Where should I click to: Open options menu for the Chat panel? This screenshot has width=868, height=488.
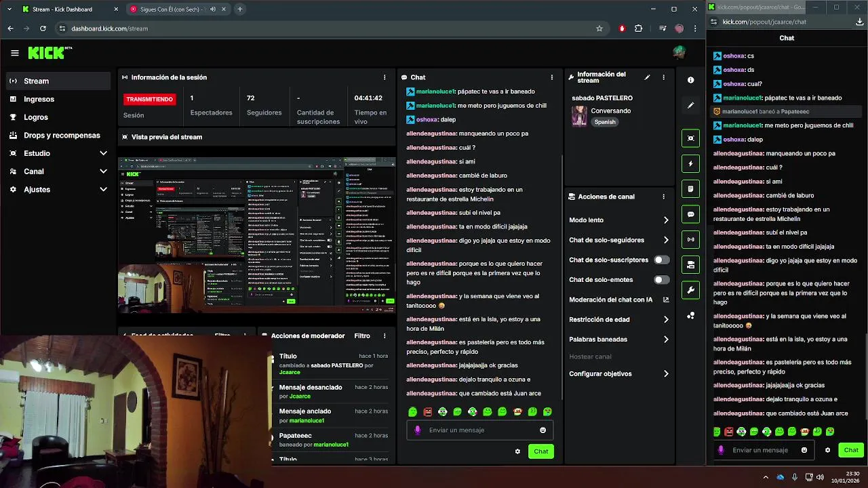coord(552,77)
